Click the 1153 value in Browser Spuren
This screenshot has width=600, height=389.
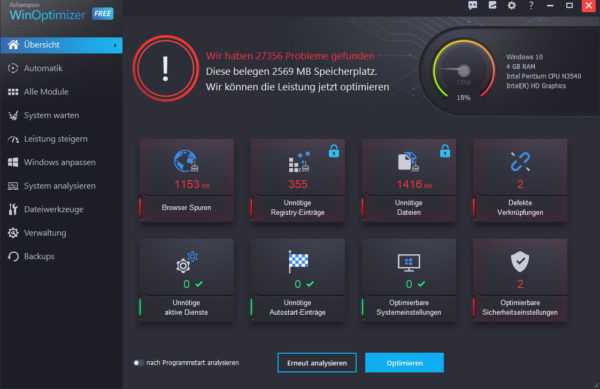[187, 185]
